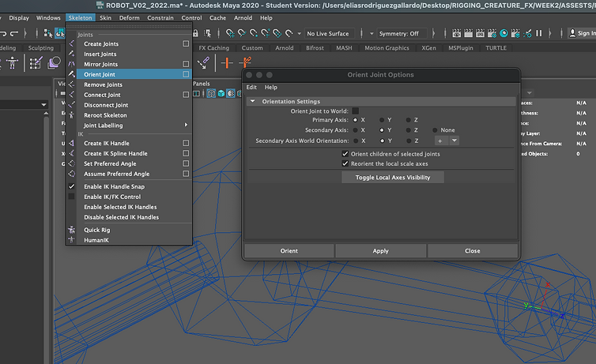
Task: Click the undo arrow icon
Action: coord(3,33)
